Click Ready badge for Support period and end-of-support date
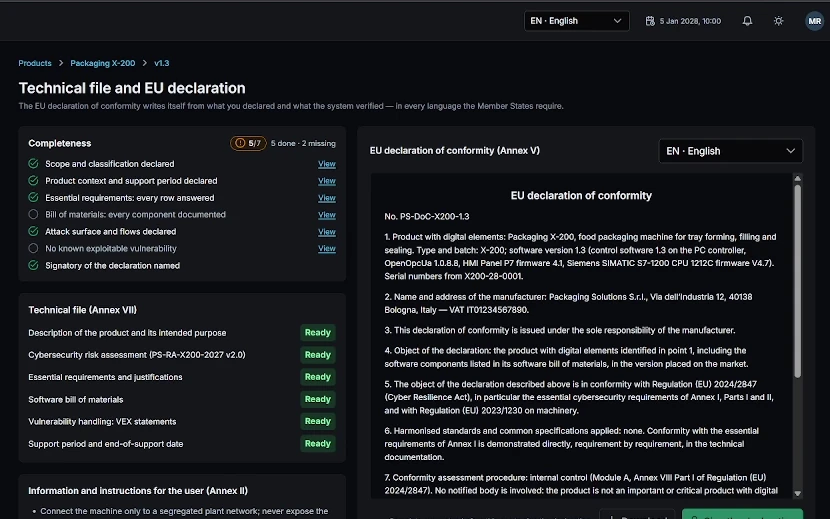 (318, 444)
